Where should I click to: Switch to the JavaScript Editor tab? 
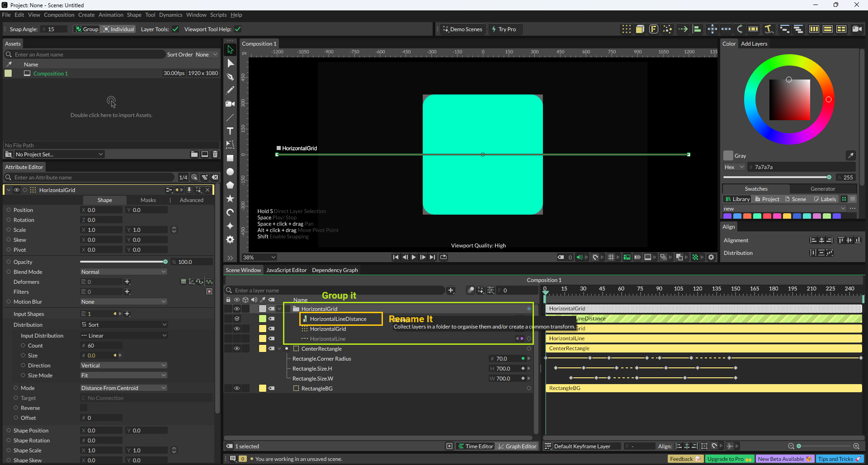286,270
